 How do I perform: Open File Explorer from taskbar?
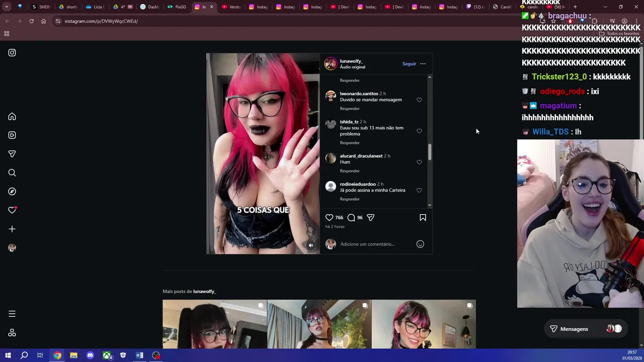[73, 355]
